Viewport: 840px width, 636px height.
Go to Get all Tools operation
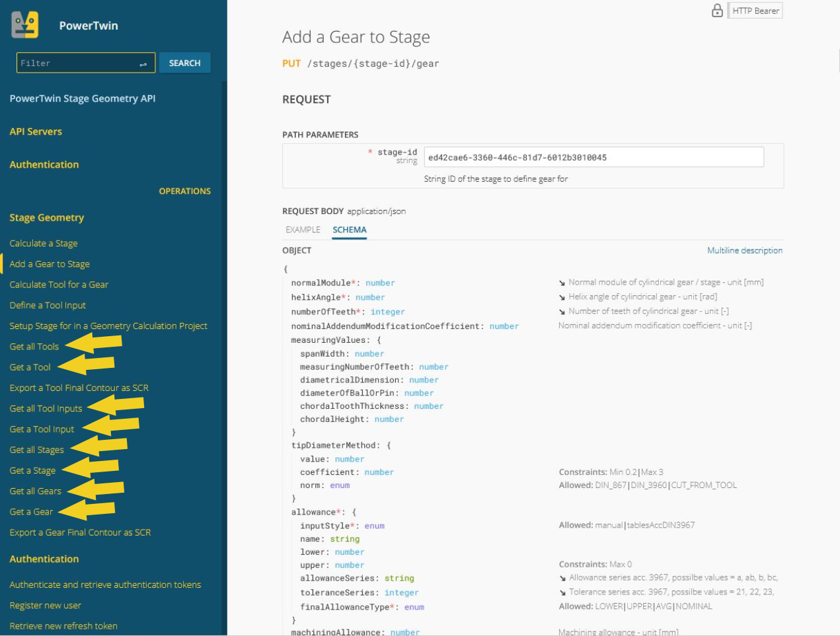coord(34,346)
